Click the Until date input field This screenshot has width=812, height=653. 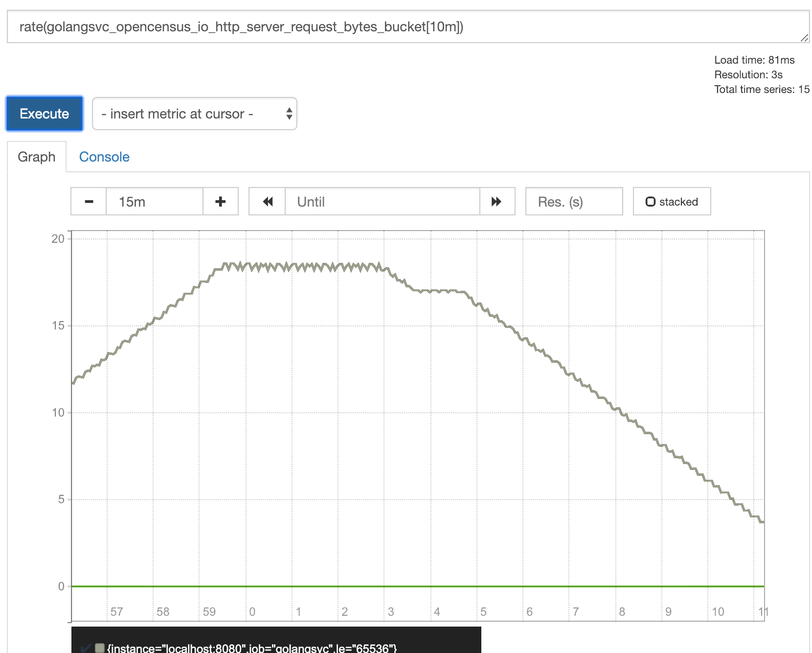(x=382, y=202)
